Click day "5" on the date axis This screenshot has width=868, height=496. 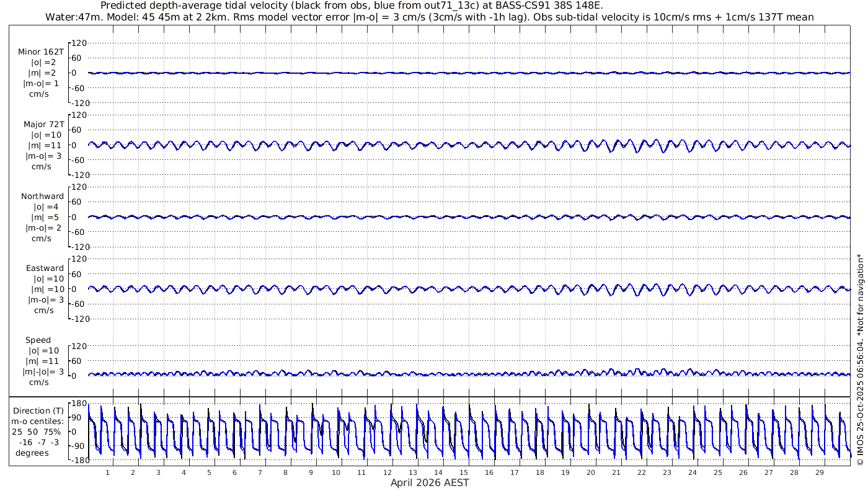[x=209, y=472]
